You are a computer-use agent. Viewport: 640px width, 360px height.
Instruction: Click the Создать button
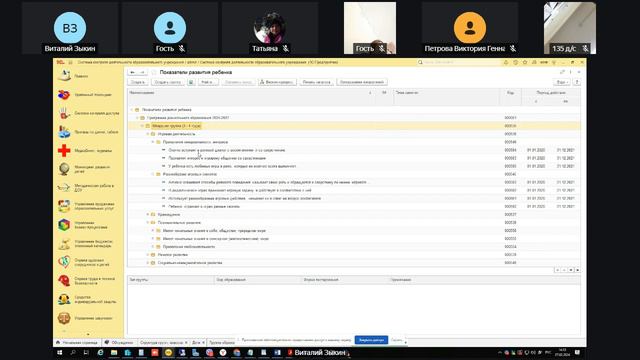point(138,82)
